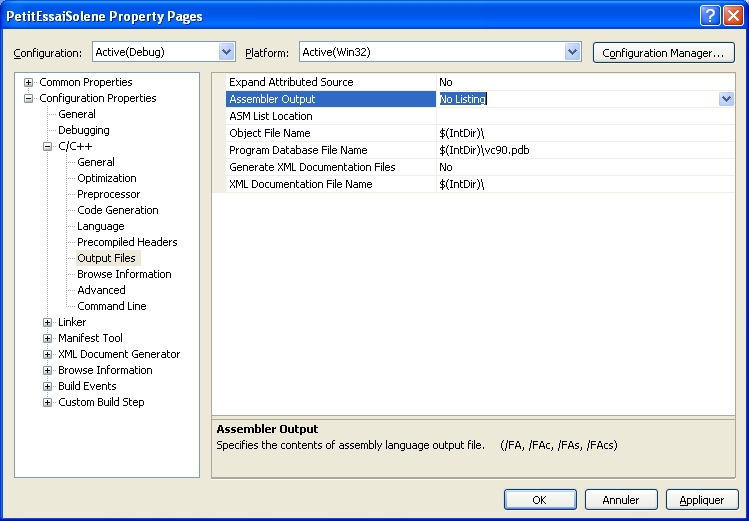Select the Linker label
Viewport: 749px width, 521px height.
72,322
